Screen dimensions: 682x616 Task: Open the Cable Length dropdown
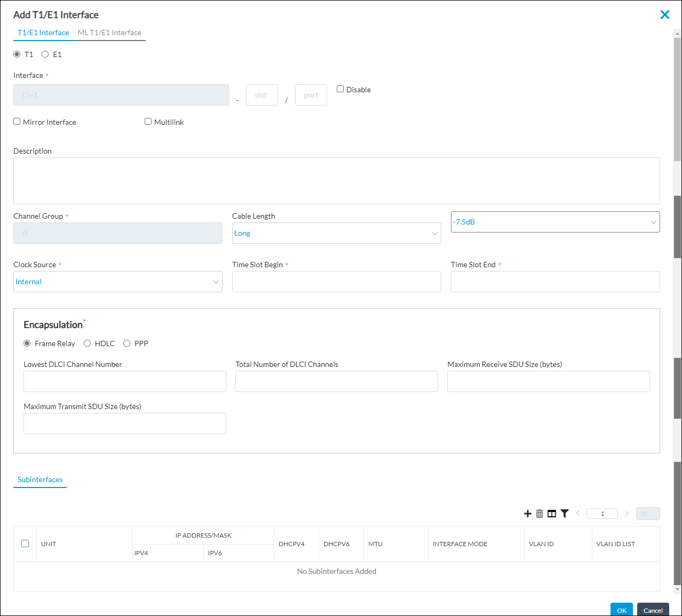(336, 233)
